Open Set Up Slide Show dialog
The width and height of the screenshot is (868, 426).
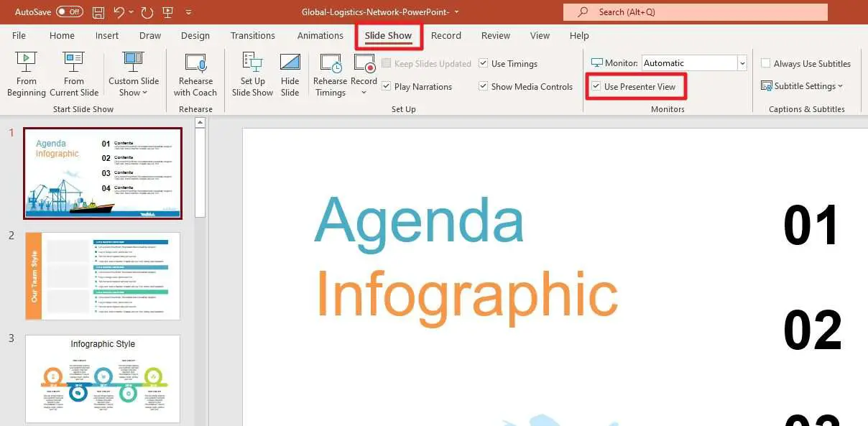pos(252,75)
